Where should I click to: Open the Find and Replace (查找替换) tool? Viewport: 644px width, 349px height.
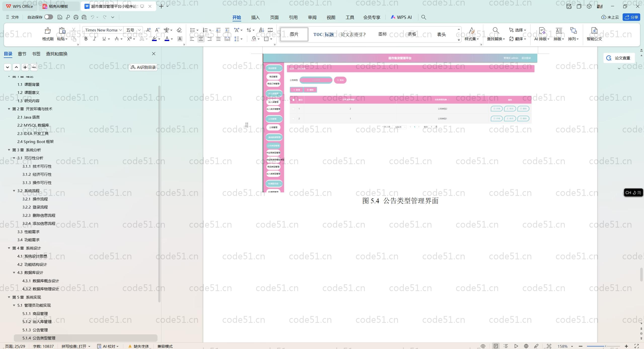(x=496, y=34)
